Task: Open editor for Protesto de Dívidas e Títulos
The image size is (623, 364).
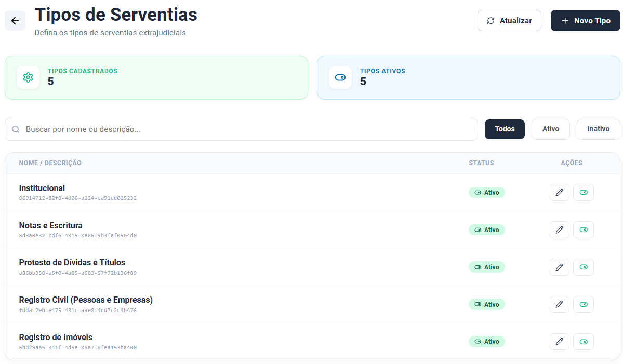Action: click(x=560, y=267)
